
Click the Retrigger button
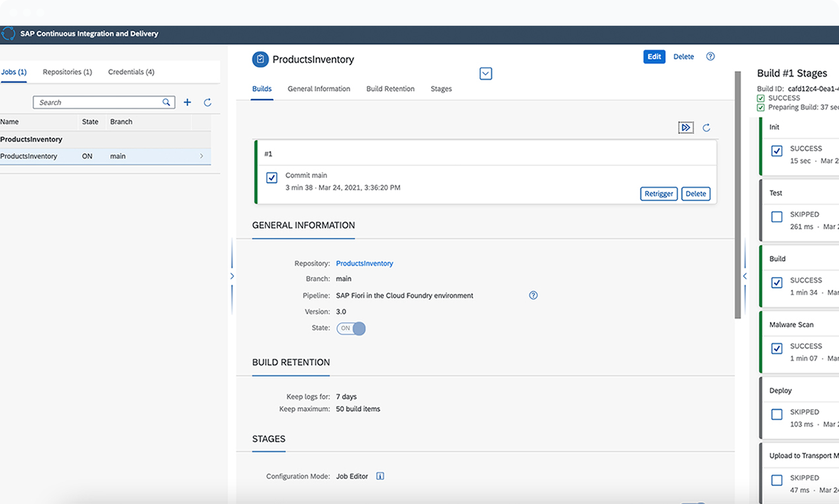pyautogui.click(x=658, y=194)
